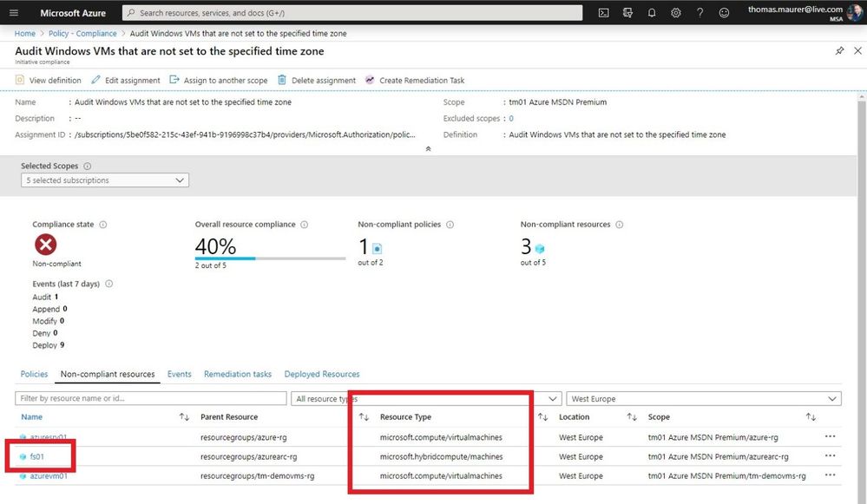Screen dimensions: 867x504
Task: Click info icon beside Compliance state
Action: point(103,225)
